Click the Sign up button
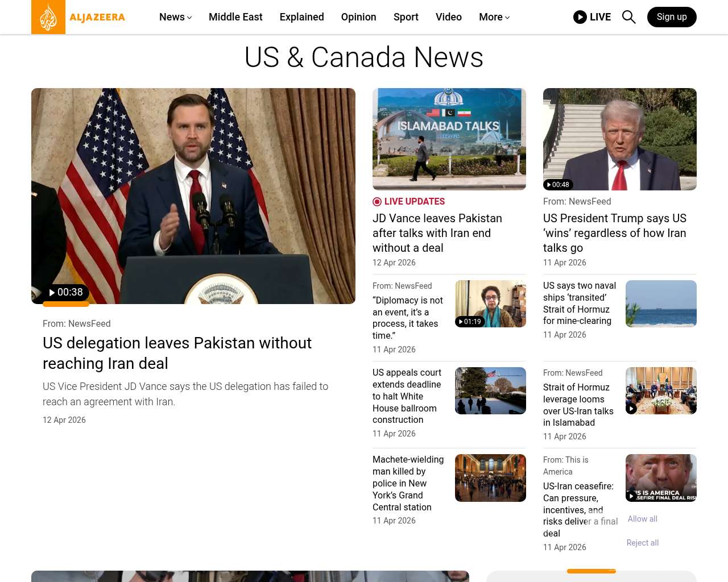The width and height of the screenshot is (728, 582). click(x=672, y=17)
